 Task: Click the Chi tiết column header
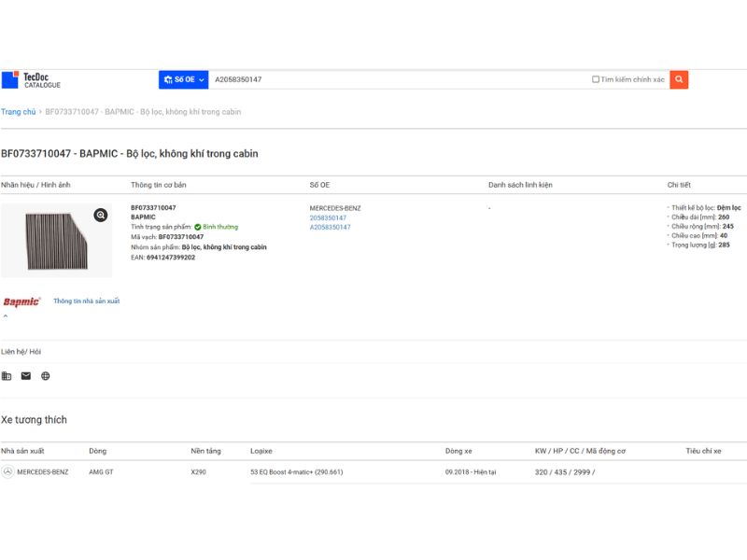[679, 185]
